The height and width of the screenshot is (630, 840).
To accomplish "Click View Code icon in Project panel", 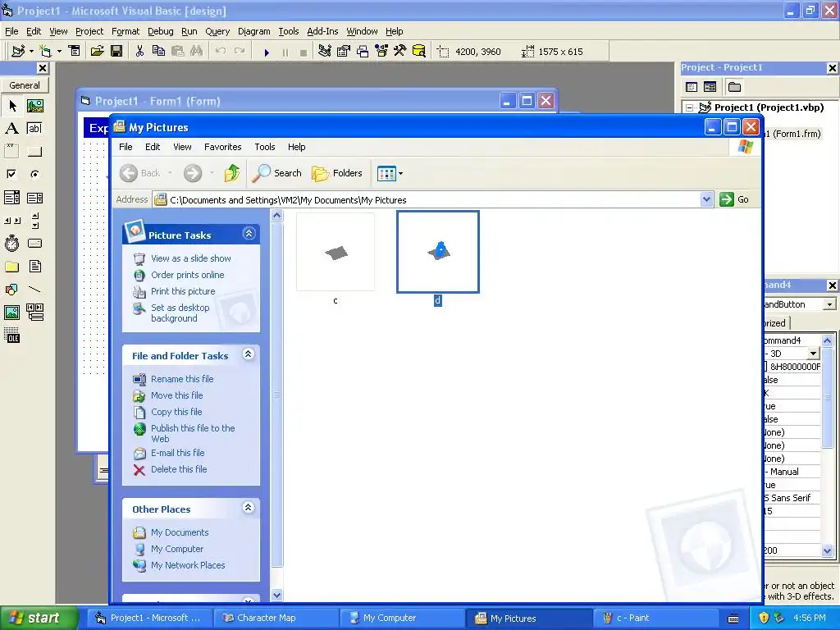I will (x=692, y=87).
